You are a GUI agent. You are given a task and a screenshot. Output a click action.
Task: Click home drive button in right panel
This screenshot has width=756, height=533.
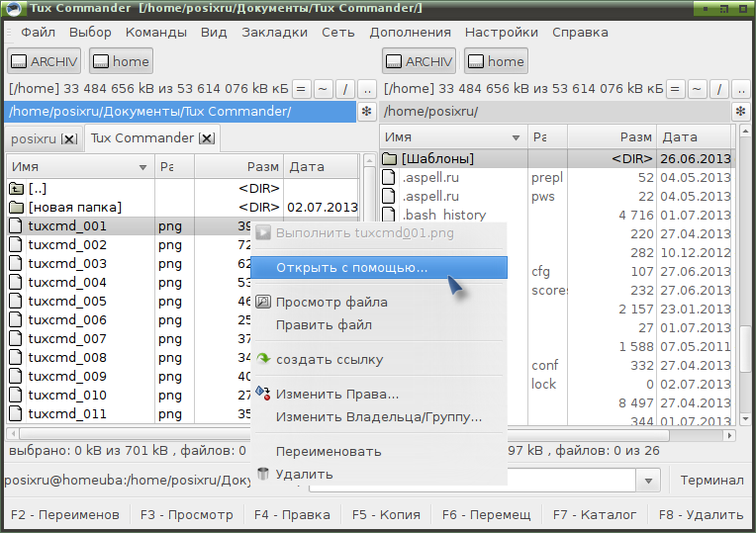[496, 61]
